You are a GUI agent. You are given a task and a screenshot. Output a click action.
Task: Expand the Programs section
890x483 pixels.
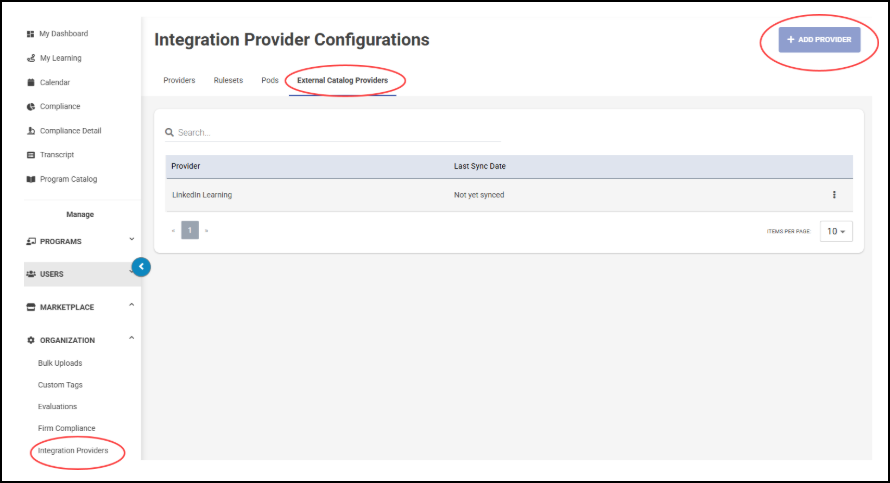tap(131, 240)
